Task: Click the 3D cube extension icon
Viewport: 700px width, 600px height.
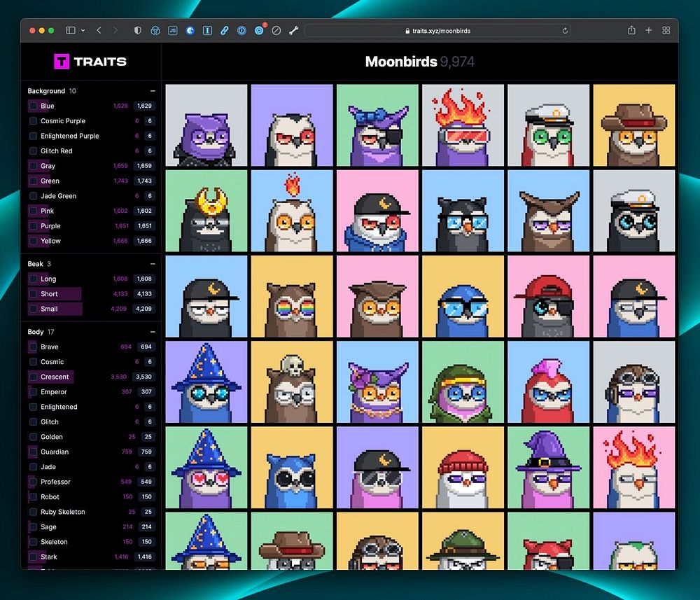Action: [x=155, y=30]
